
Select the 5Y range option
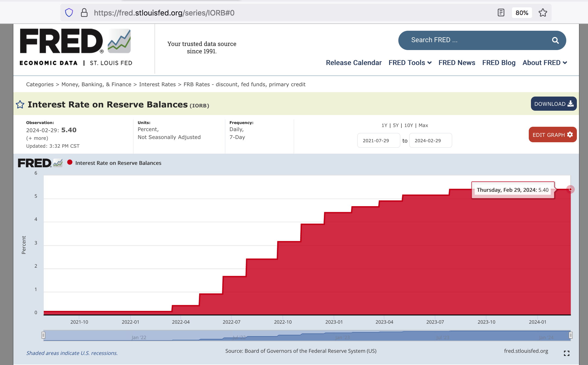pyautogui.click(x=396, y=125)
